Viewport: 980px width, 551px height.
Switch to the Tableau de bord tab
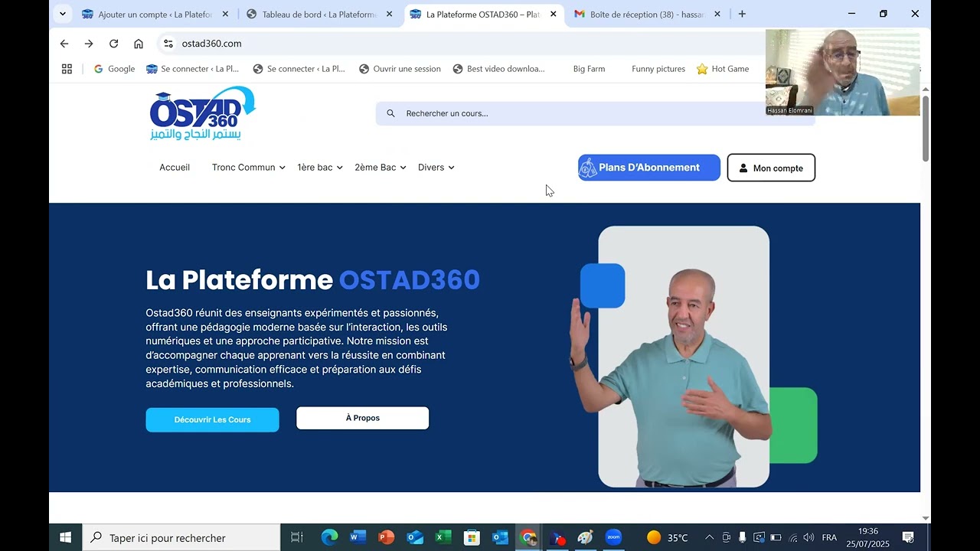[319, 14]
